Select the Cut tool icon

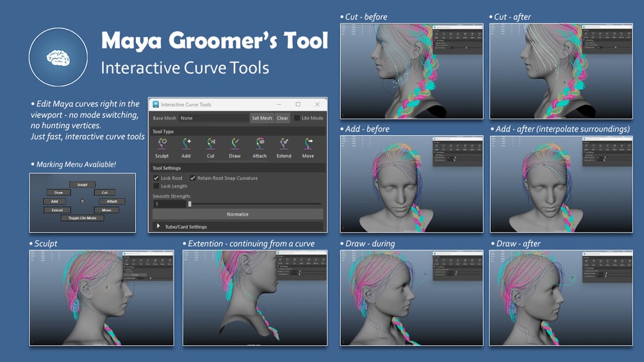211,144
